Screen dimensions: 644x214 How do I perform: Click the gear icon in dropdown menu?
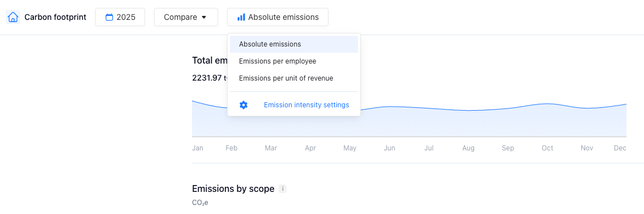(x=244, y=105)
